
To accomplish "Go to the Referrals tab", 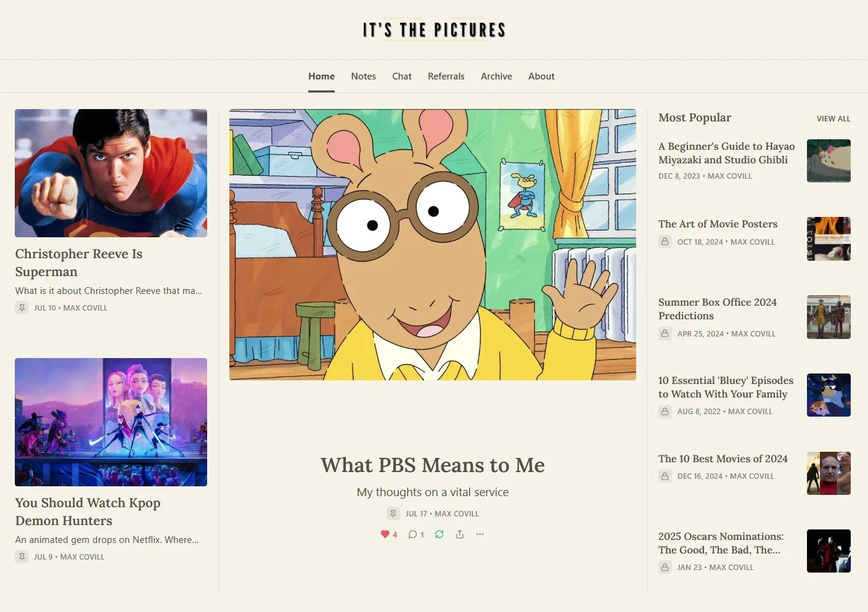I will click(x=446, y=76).
